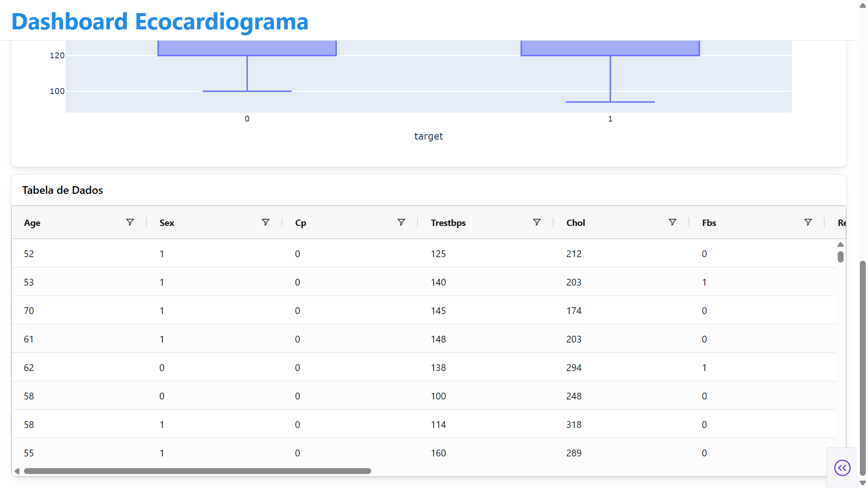Select Chol cell with value 318

622,424
